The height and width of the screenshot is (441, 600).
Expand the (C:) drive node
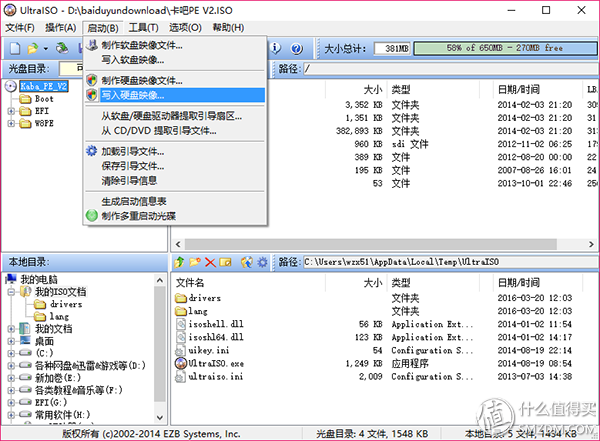coord(11,353)
